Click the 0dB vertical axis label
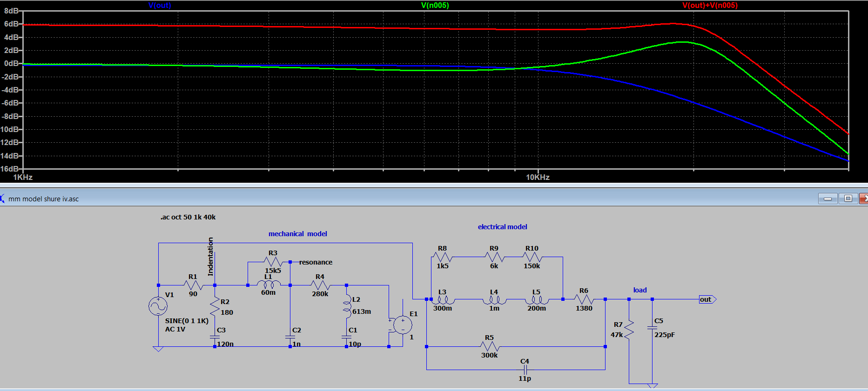 [11, 63]
